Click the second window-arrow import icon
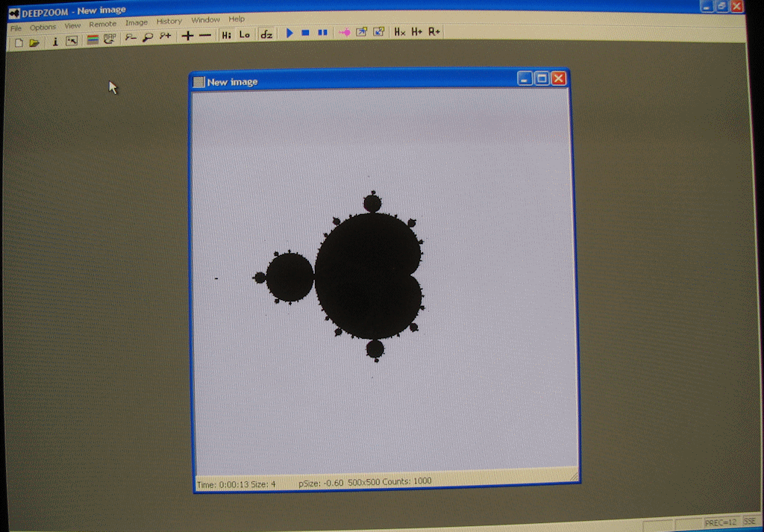 [x=378, y=31]
